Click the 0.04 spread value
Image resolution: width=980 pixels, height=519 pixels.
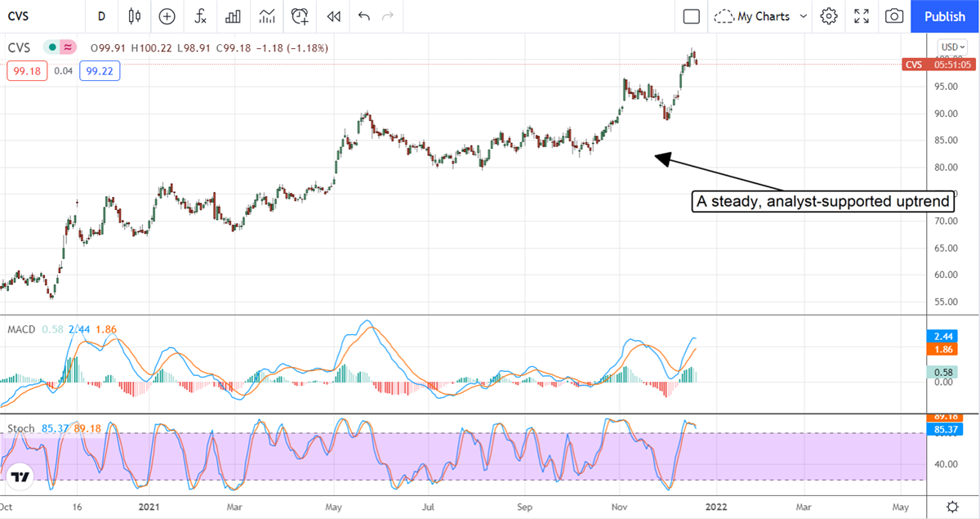click(64, 72)
